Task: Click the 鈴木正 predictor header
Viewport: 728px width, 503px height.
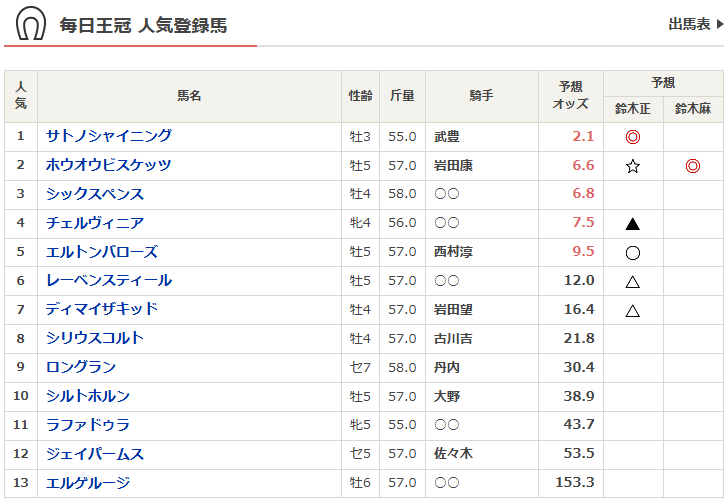Action: (x=632, y=109)
